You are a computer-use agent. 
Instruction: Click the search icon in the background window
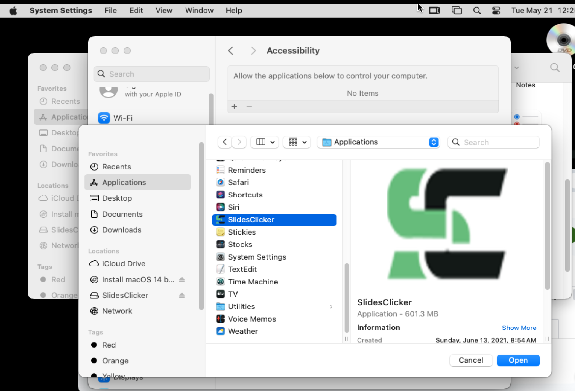(x=555, y=68)
